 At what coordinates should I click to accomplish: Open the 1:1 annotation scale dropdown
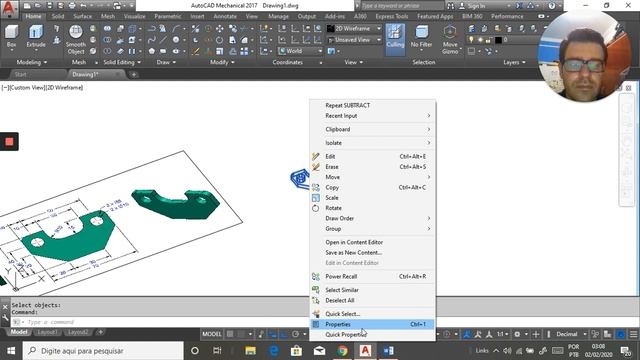tap(502, 334)
